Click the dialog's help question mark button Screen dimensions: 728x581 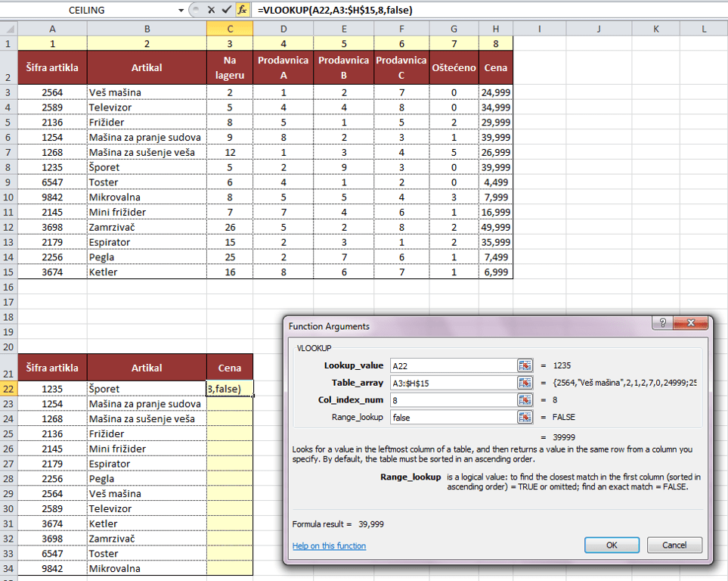point(662,322)
